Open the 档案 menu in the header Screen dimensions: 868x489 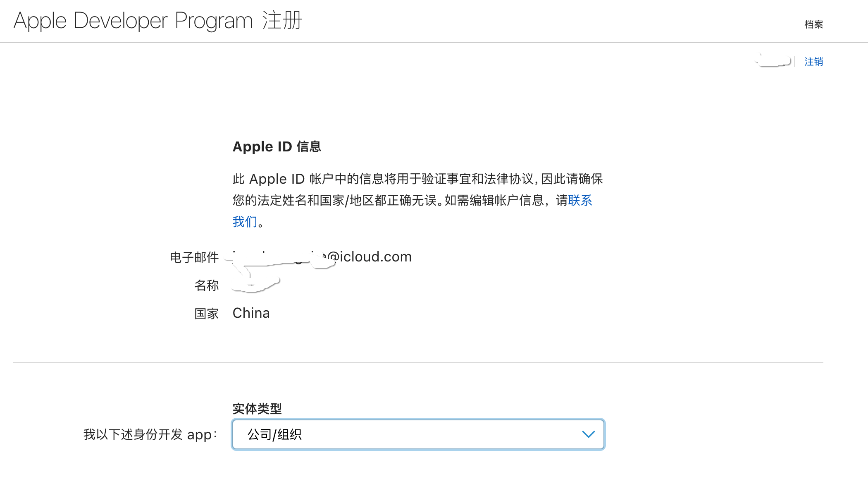(813, 24)
